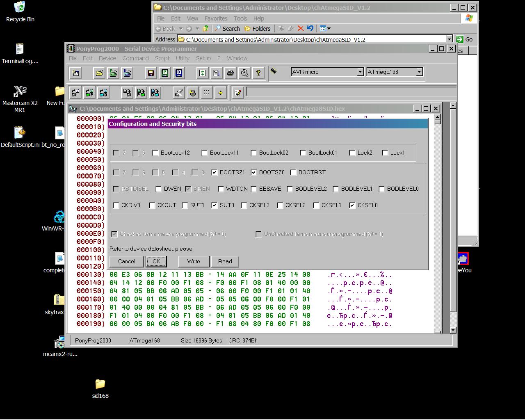Toggle the CKSEL0 checkbox
Image resolution: width=525 pixels, height=420 pixels.
coord(352,205)
